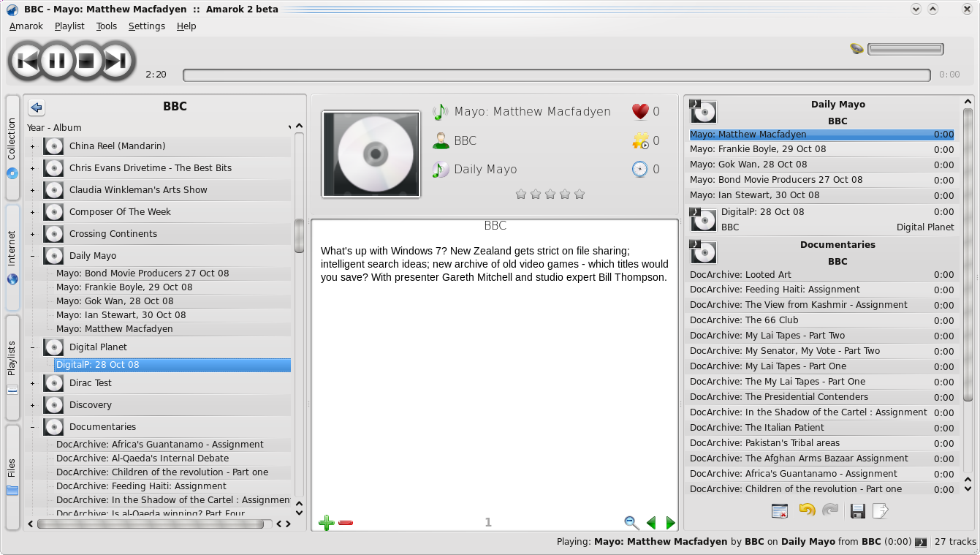This screenshot has height=555, width=980.
Task: Select DocArchive: Looted Art in playlist
Action: point(822,275)
